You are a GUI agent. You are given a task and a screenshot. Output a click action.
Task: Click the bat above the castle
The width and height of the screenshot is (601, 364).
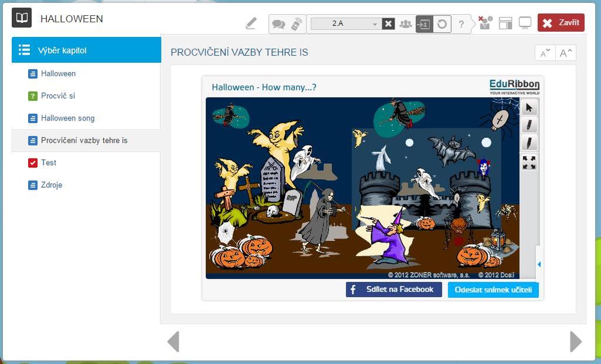click(x=454, y=150)
